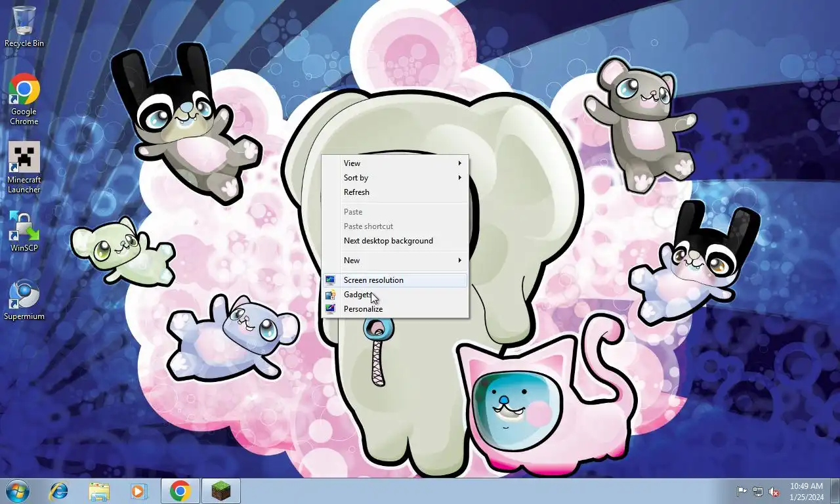Viewport: 840px width, 504px height.
Task: Open Gadgets from the context menu
Action: [395, 295]
